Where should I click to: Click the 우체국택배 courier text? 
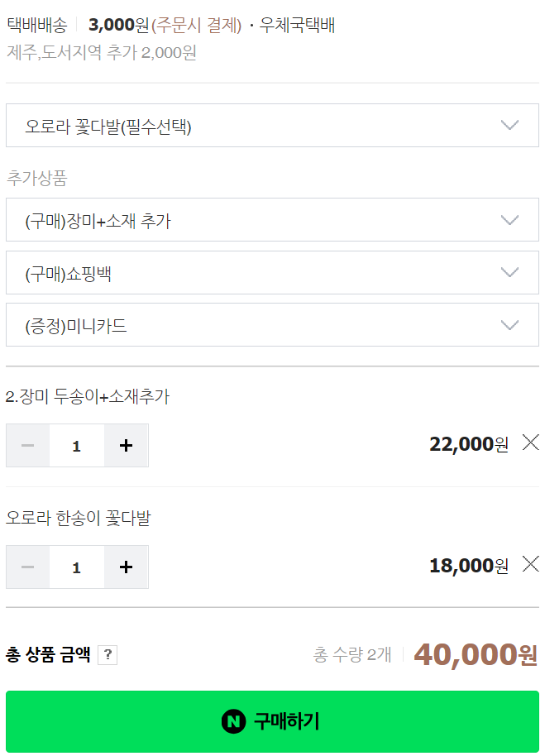[x=297, y=25]
